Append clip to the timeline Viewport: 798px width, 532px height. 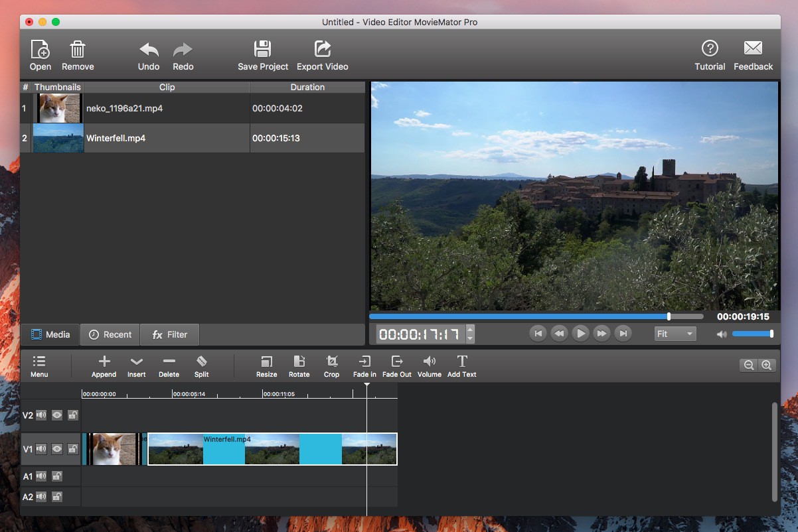click(x=104, y=366)
